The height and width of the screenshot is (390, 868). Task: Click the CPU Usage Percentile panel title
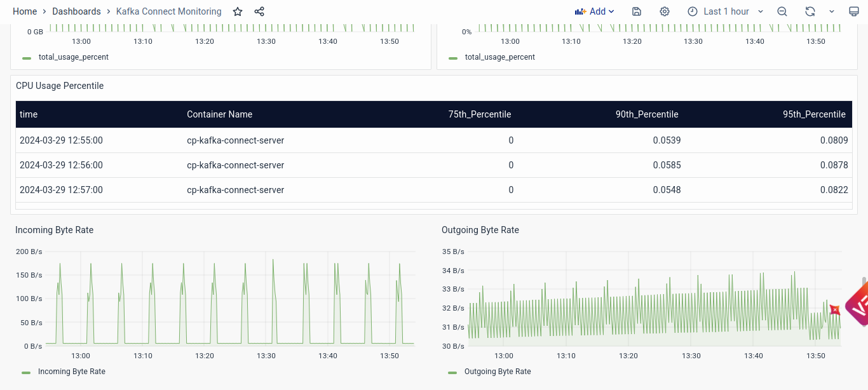point(60,86)
